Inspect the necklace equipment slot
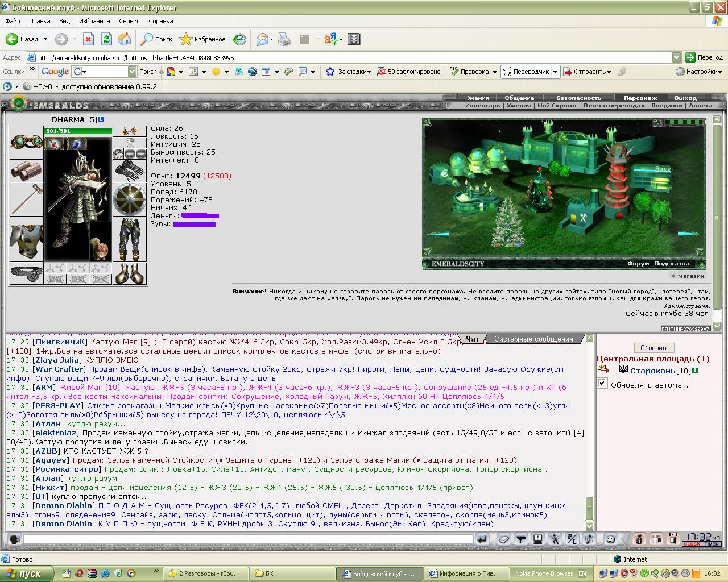Image resolution: width=728 pixels, height=582 pixels. 130,143
